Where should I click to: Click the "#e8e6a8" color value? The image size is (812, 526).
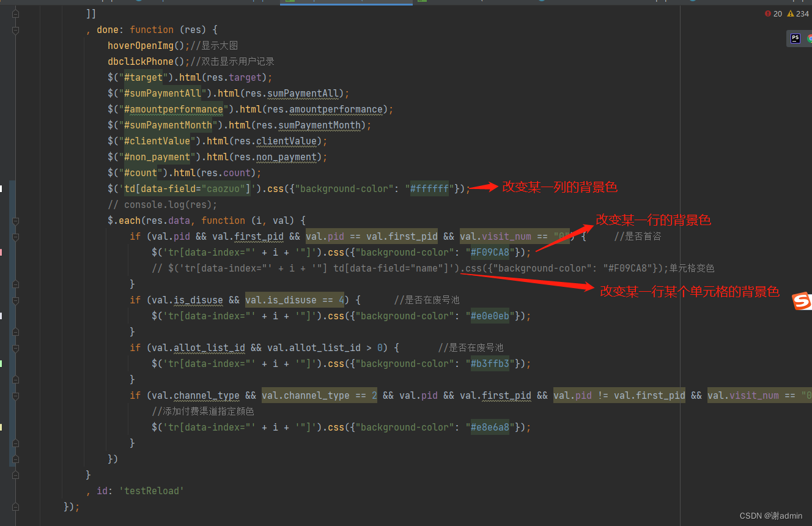(490, 427)
